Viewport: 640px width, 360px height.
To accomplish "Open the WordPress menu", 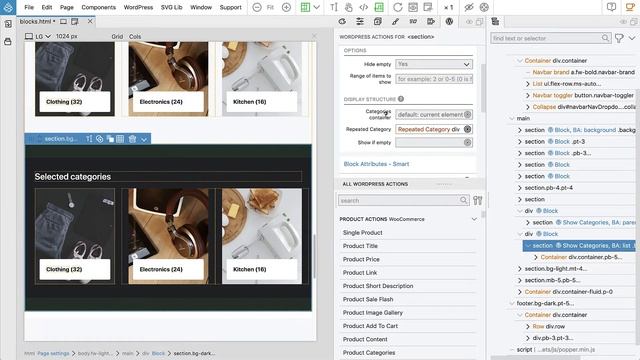I will 138,7.
